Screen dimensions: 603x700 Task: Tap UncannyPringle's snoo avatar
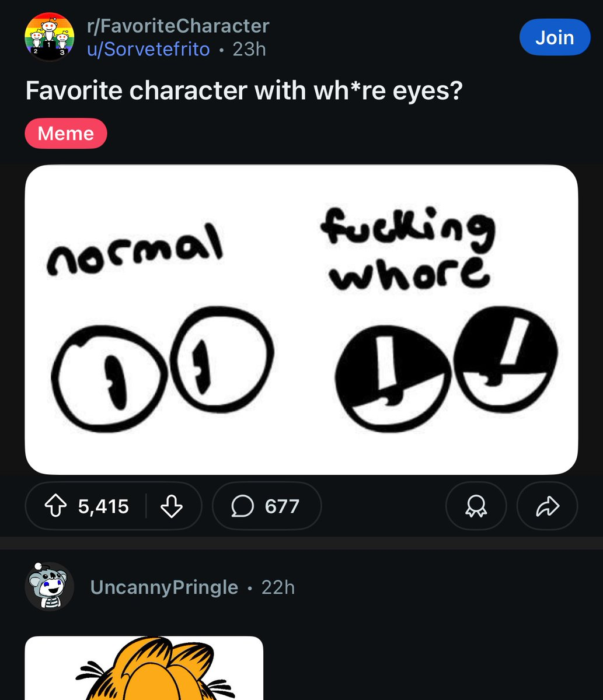tap(49, 586)
